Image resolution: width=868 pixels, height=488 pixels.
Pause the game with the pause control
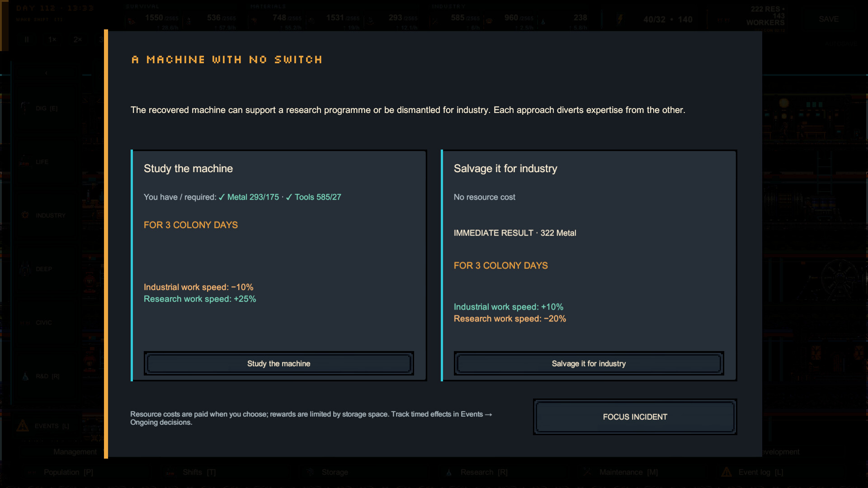[x=27, y=40]
